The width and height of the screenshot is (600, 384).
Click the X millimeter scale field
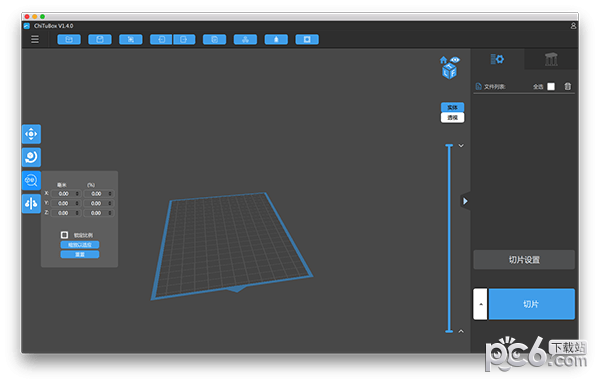(x=66, y=194)
